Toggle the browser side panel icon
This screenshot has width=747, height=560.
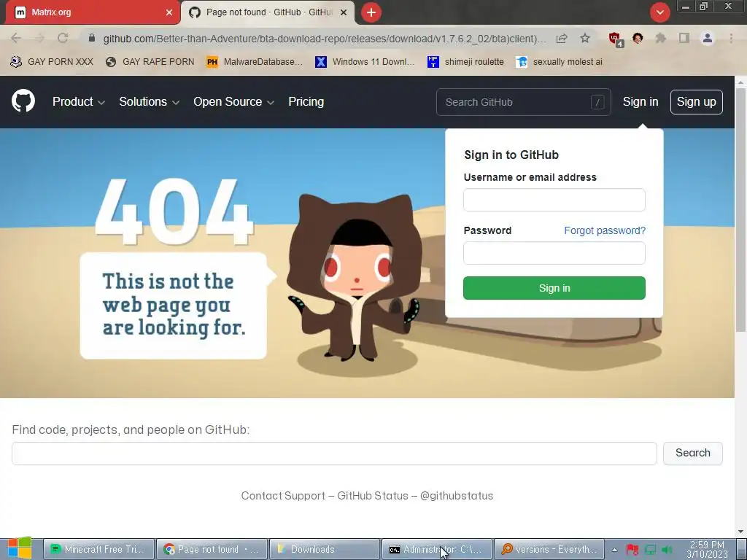(x=684, y=38)
